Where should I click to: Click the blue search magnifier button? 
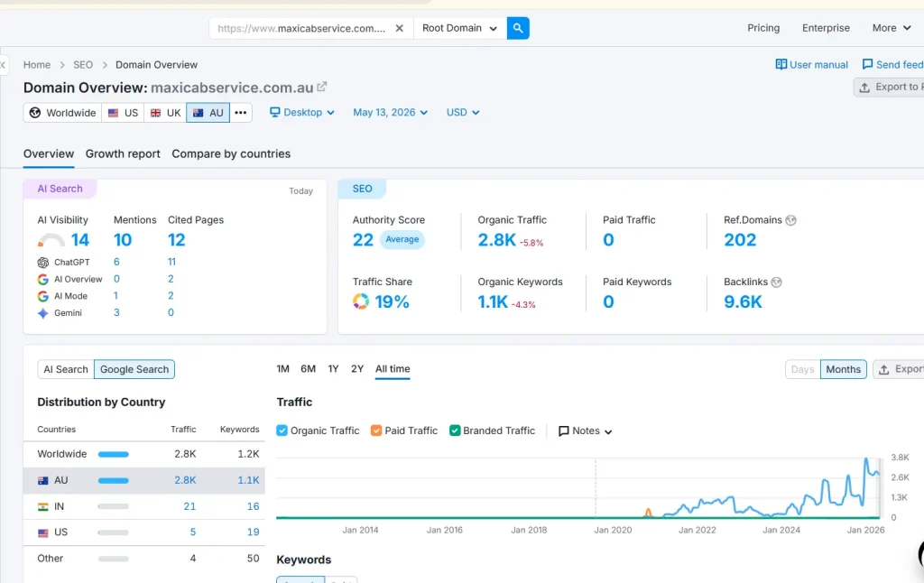(518, 28)
